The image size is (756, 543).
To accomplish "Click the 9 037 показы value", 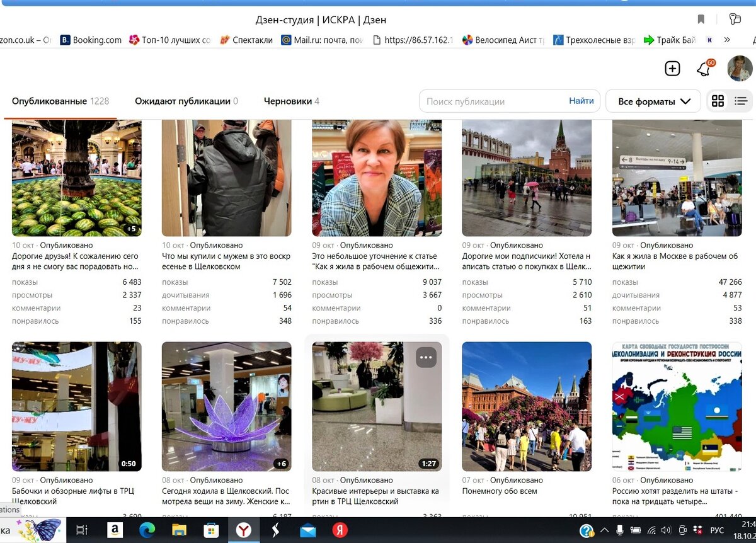I will [x=432, y=282].
